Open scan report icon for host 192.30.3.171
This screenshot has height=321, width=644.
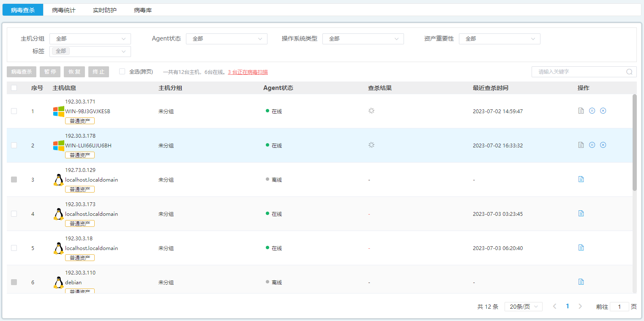pyautogui.click(x=581, y=111)
